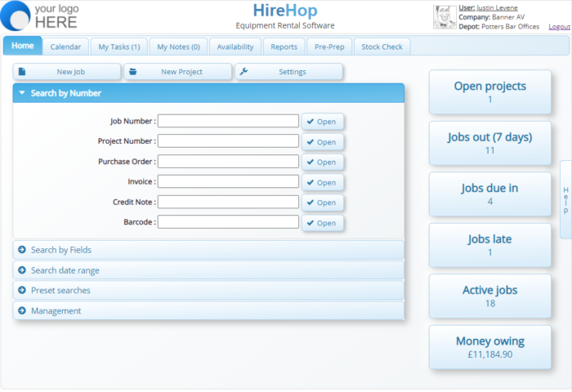Click Open next to Barcode
The height and width of the screenshot is (392, 572).
tap(322, 223)
